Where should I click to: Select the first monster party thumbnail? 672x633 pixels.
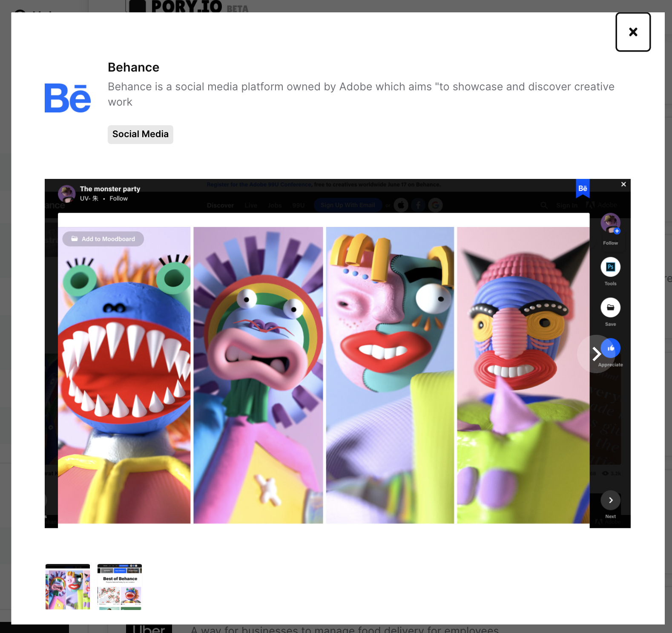click(x=68, y=587)
